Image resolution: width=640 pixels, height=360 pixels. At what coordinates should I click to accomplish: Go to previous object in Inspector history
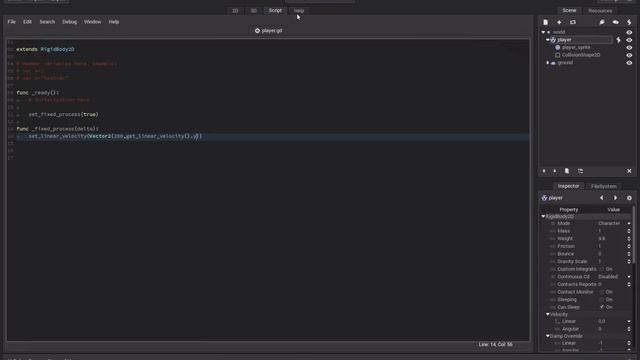point(601,198)
